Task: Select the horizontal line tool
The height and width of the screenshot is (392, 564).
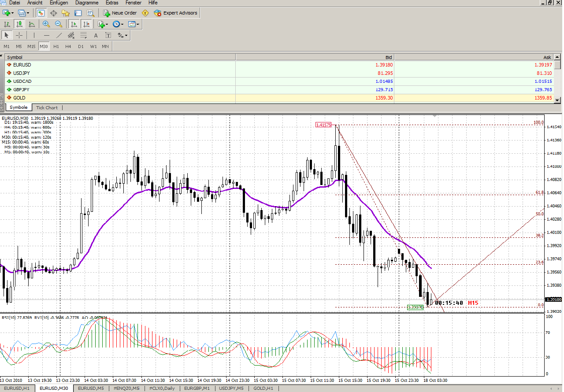Action: [46, 35]
